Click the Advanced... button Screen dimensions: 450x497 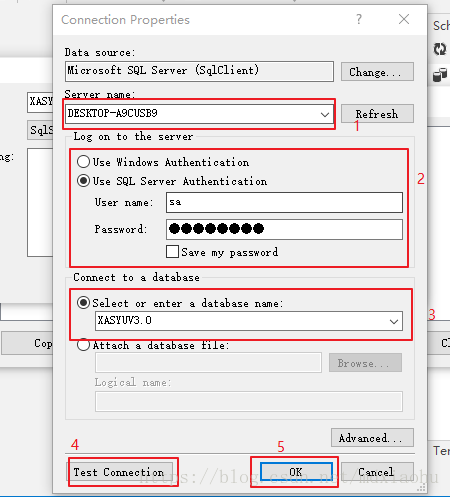click(372, 438)
